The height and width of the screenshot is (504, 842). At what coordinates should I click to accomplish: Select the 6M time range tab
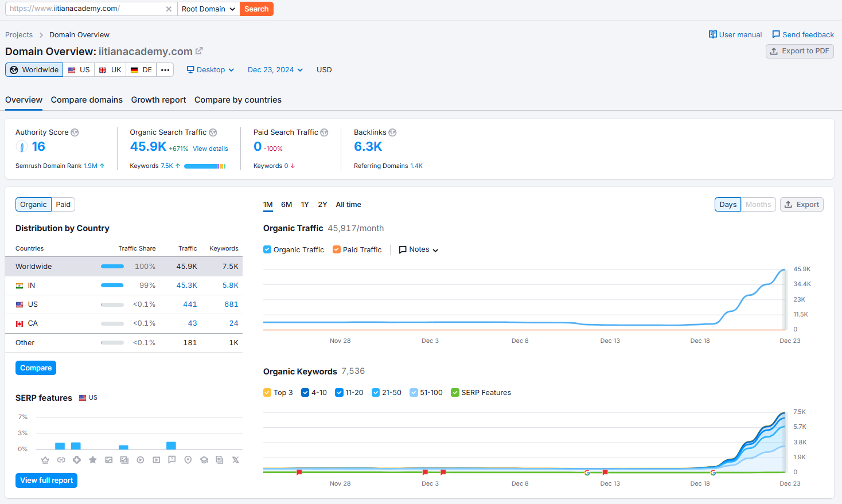click(286, 205)
